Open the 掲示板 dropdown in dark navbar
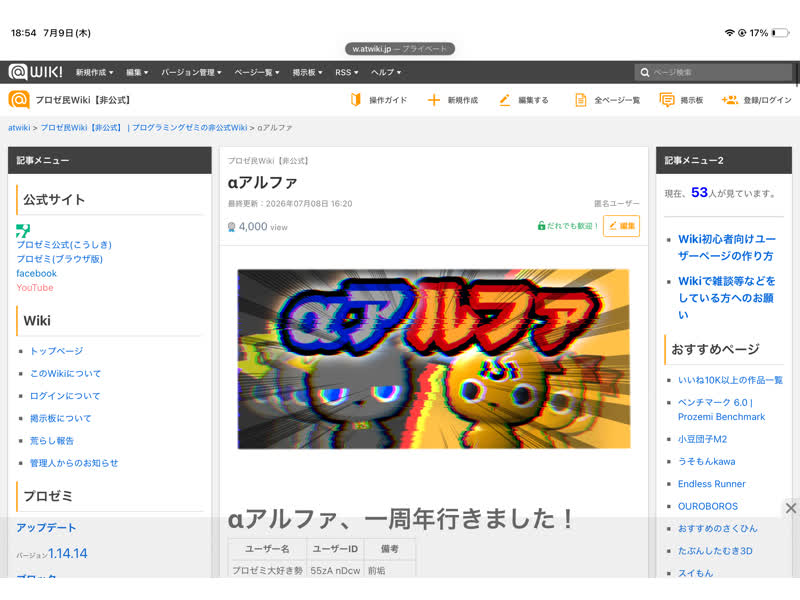The width and height of the screenshot is (800, 600). [x=307, y=72]
